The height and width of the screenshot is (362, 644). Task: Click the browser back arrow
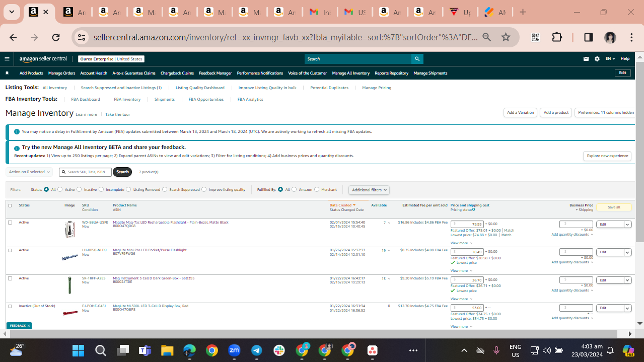[13, 37]
